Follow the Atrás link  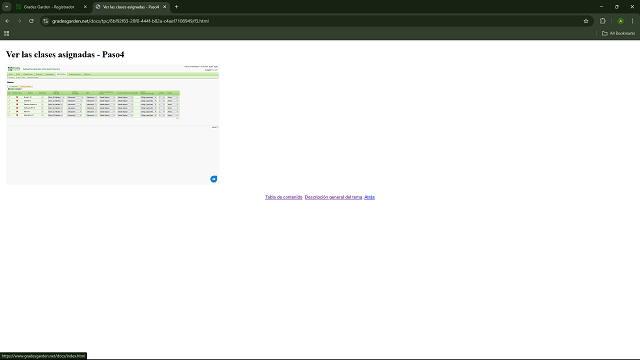369,197
